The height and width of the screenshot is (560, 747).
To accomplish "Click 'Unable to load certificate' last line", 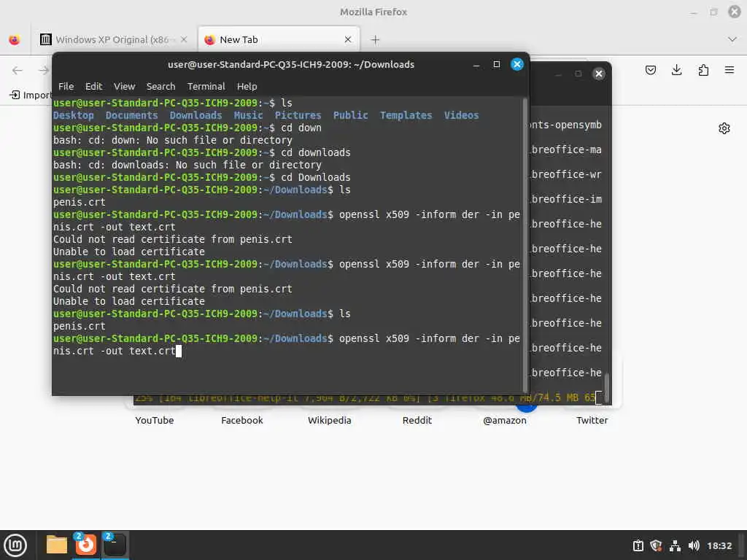I will pyautogui.click(x=129, y=301).
